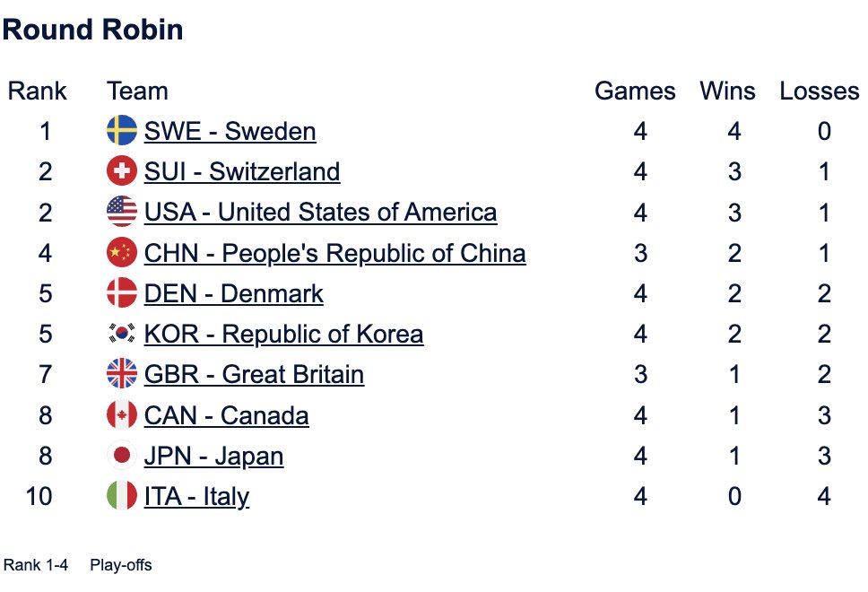
Task: Click the China flag icon
Action: pyautogui.click(x=121, y=254)
